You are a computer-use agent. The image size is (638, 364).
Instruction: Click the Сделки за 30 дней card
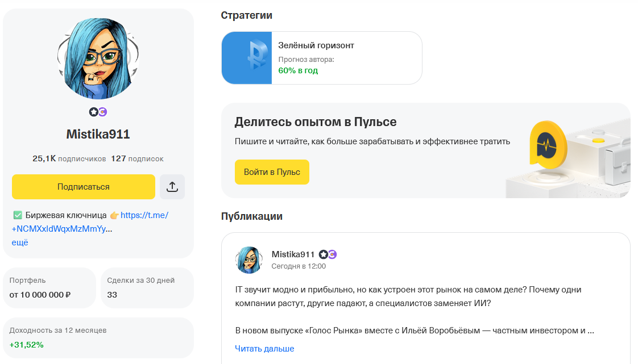click(x=147, y=288)
